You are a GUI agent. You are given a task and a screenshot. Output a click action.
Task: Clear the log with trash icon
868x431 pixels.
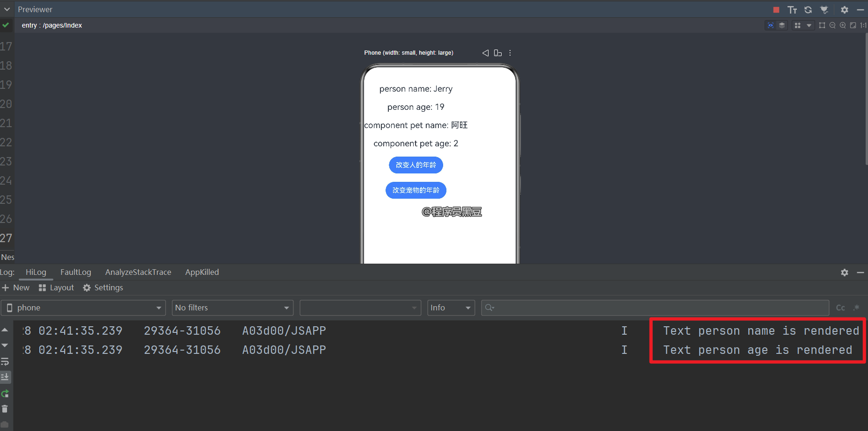(x=5, y=409)
